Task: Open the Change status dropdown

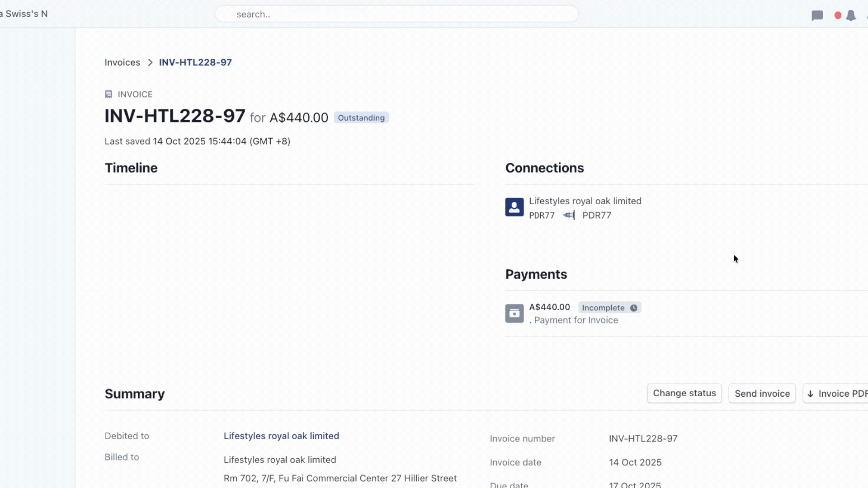Action: 684,393
